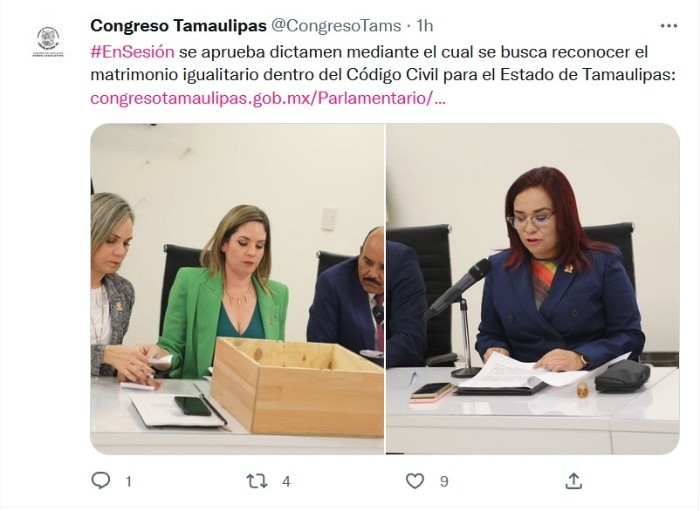Click the reply speech bubble icon

pos(100,481)
